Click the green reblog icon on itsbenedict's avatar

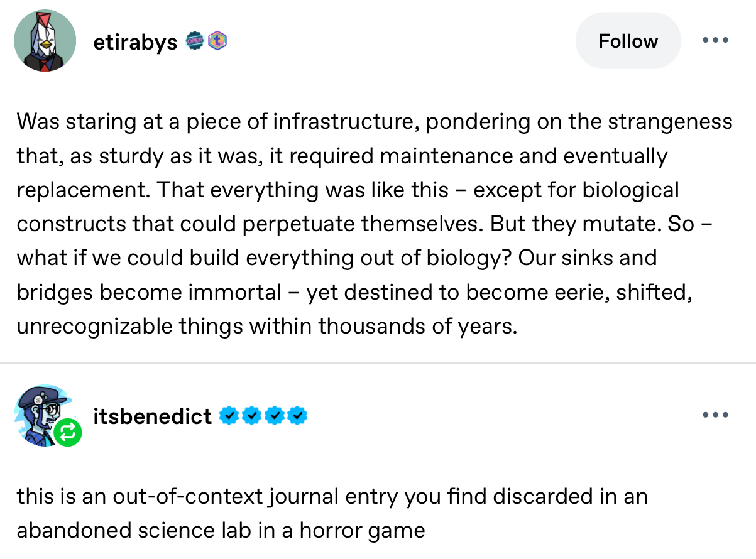click(x=67, y=431)
